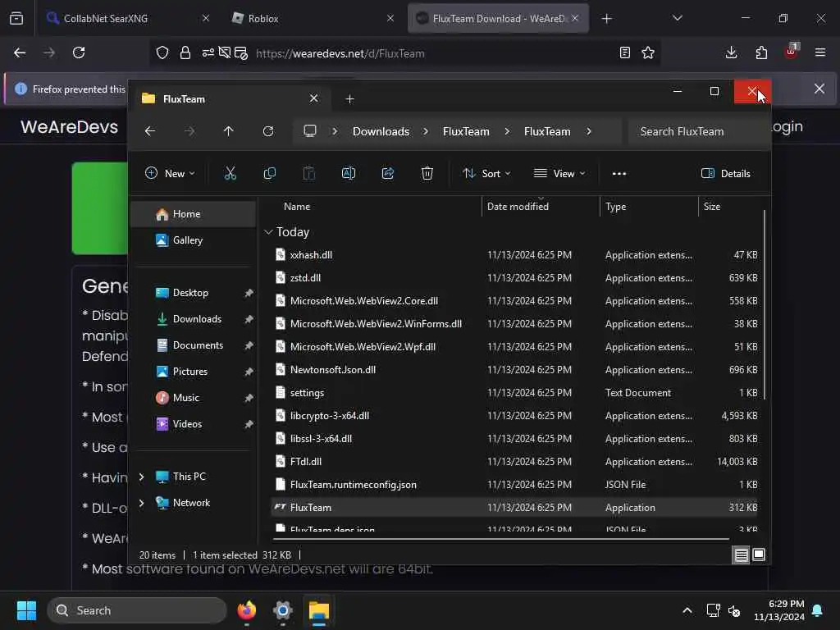Click the padlock site information icon

(x=185, y=53)
